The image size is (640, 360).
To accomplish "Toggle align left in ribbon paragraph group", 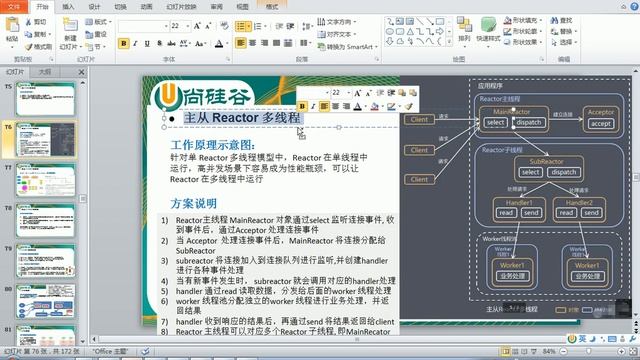I will pos(241,43).
